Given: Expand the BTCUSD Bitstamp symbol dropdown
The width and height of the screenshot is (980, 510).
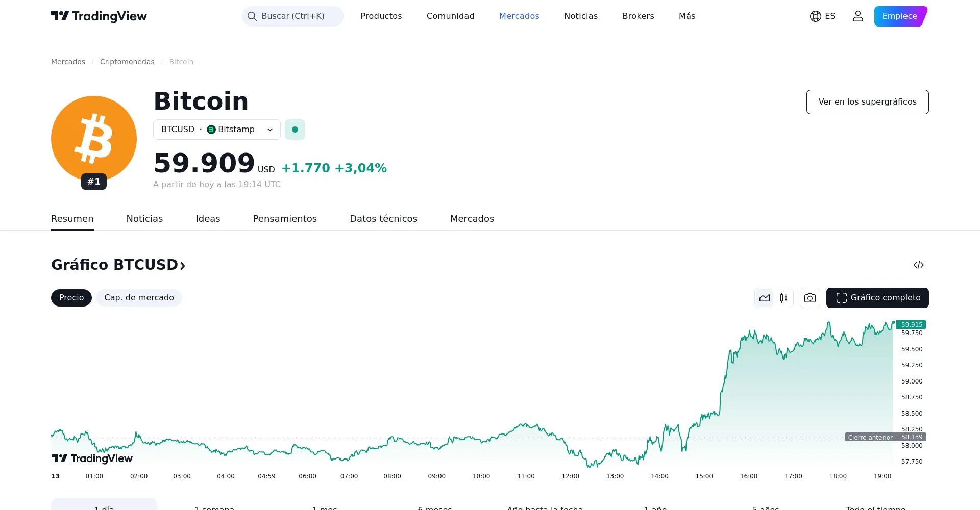Looking at the screenshot, I should [x=217, y=130].
